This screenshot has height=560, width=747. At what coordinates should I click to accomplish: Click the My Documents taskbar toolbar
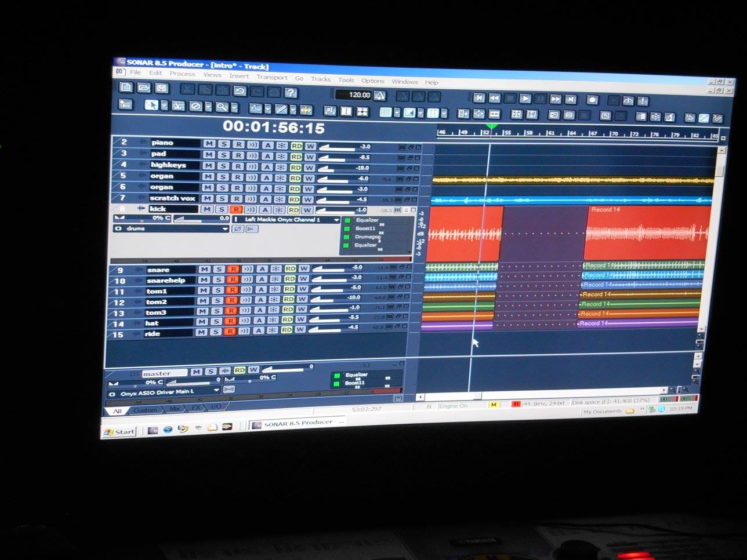point(603,412)
